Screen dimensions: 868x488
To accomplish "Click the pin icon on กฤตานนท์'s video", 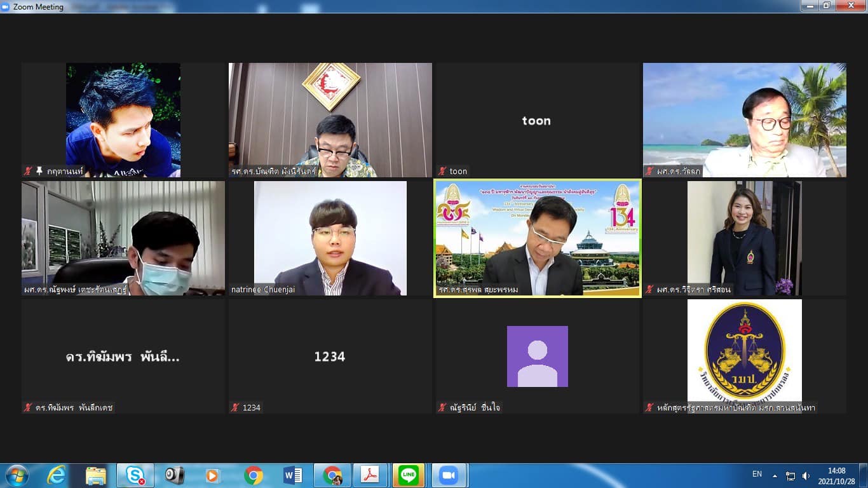I will (x=39, y=171).
